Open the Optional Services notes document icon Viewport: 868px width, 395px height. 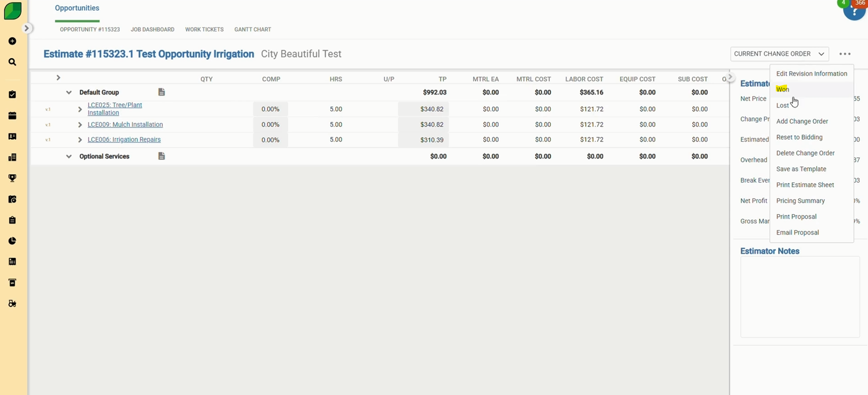point(161,156)
